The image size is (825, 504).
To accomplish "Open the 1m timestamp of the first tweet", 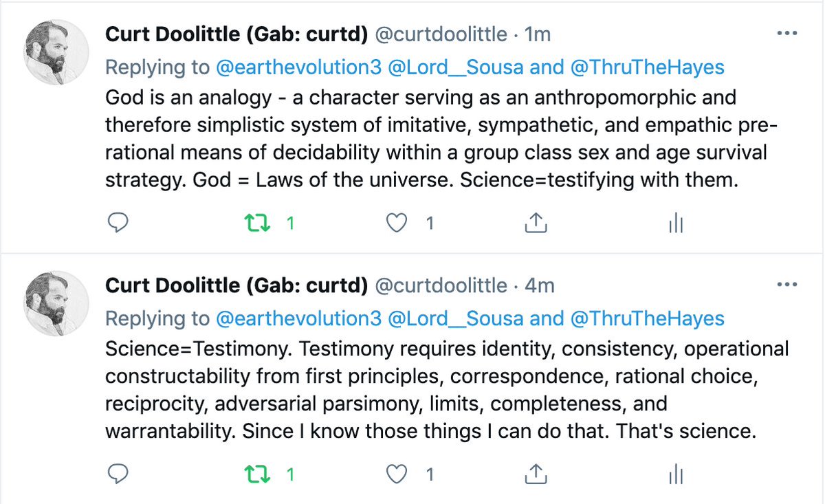I will 538,34.
